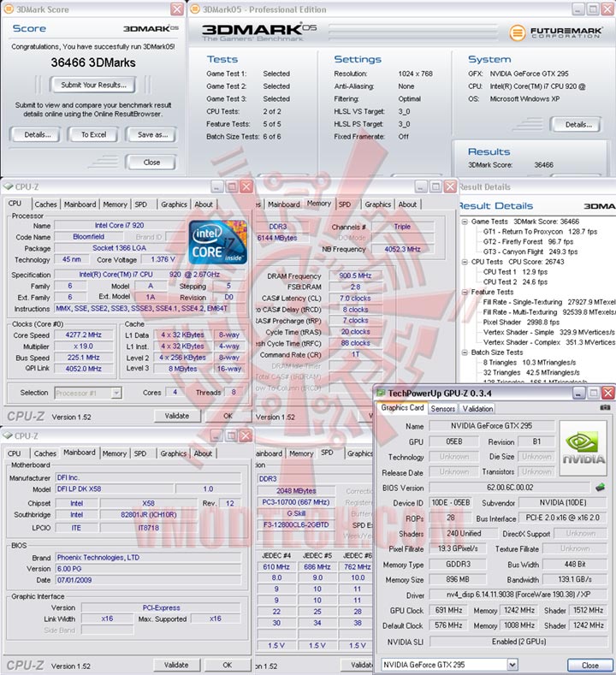Click the Intel Core i7 920 name field
The width and height of the screenshot is (616, 675).
pyautogui.click(x=119, y=225)
